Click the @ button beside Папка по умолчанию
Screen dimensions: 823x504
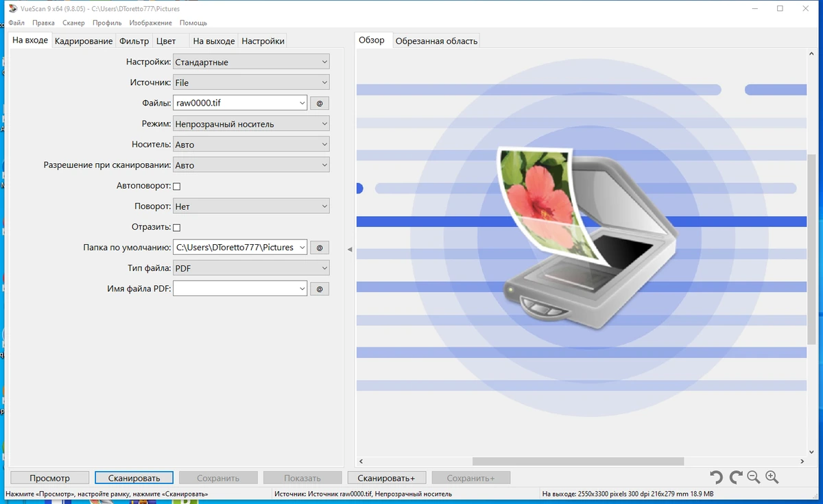(320, 248)
